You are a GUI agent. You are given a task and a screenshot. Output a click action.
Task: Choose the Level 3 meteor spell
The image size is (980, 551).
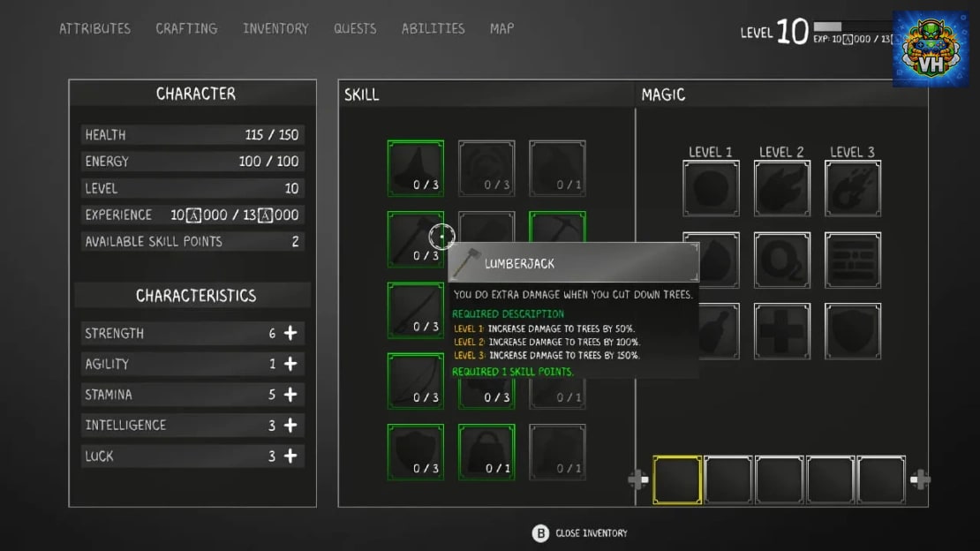point(853,188)
